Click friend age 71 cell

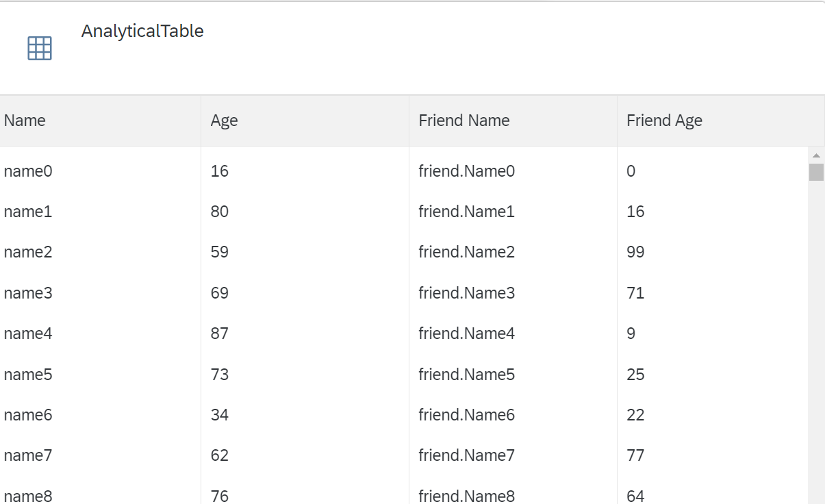pos(635,293)
